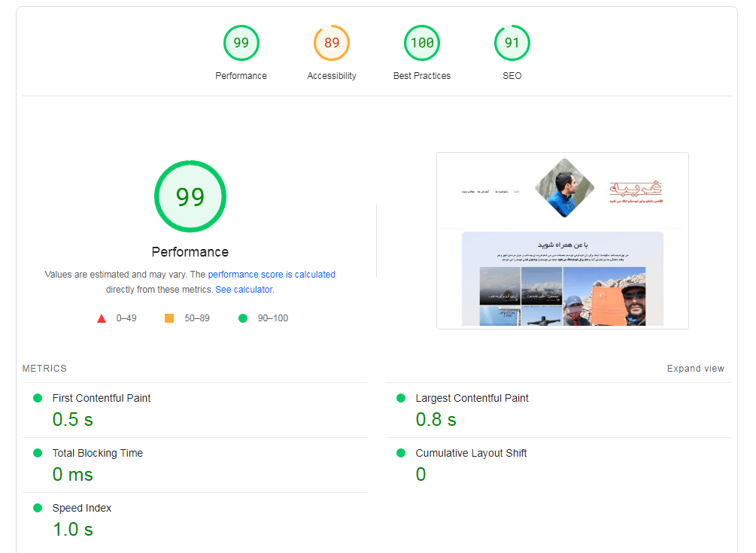This screenshot has width=756, height=553.
Task: Click the website screenshot preview thumbnail
Action: (x=562, y=239)
